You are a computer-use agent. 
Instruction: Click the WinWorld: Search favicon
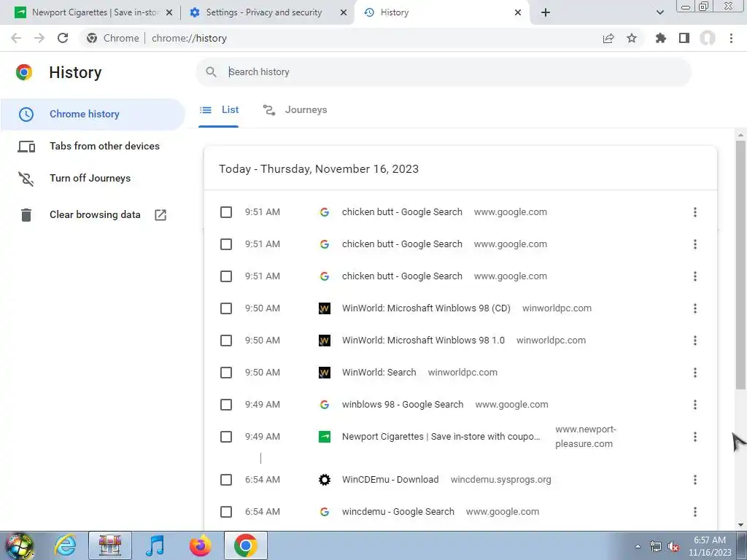pyautogui.click(x=325, y=373)
